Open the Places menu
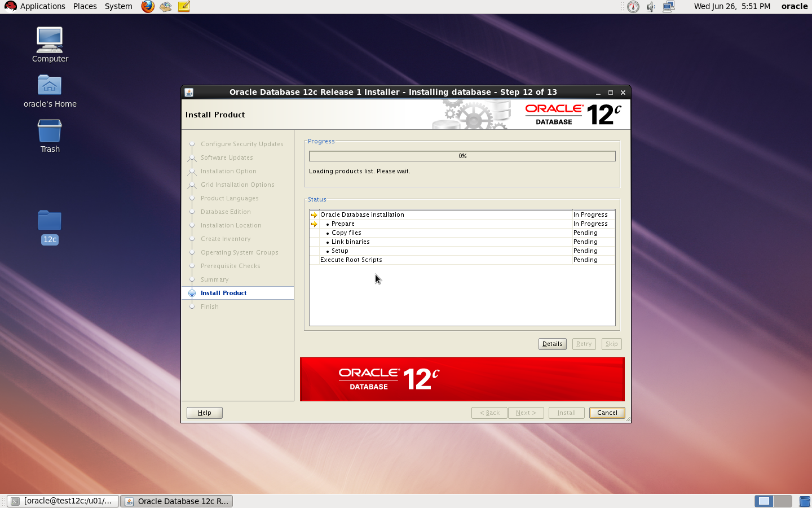812x508 pixels. [85, 6]
